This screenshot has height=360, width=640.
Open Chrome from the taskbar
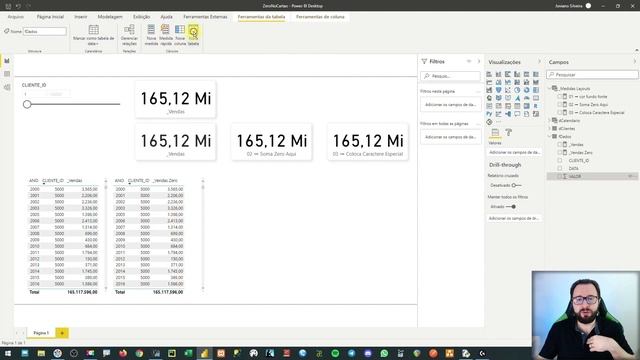pos(139,353)
